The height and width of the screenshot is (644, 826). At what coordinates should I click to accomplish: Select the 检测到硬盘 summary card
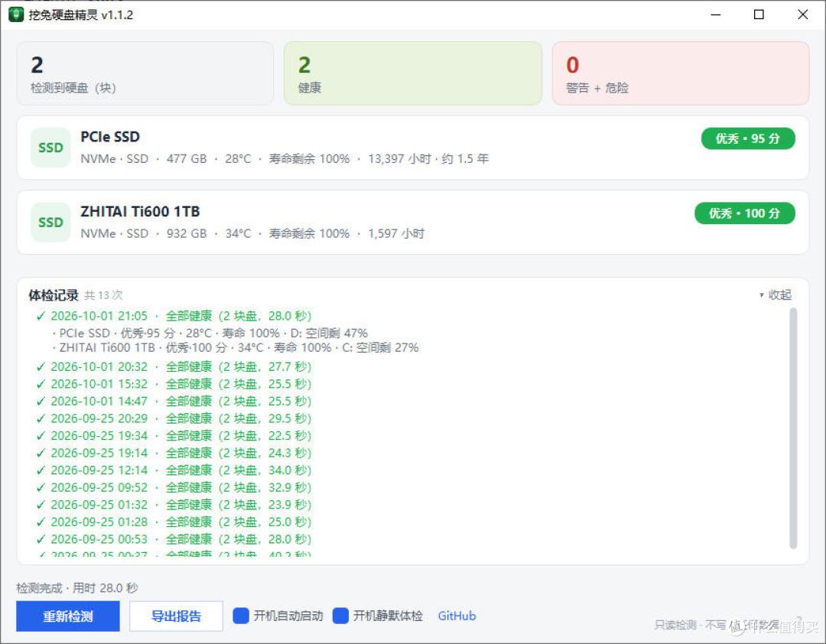[145, 73]
